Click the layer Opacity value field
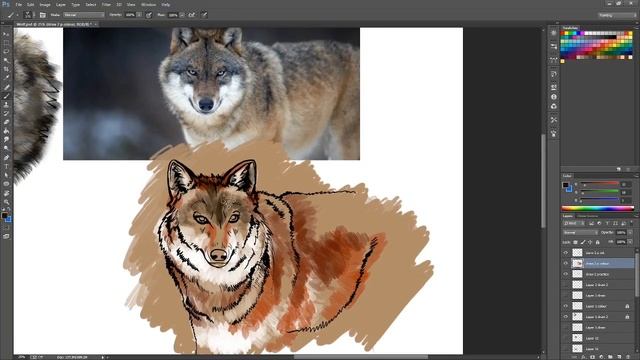This screenshot has width=640, height=360. point(621,232)
